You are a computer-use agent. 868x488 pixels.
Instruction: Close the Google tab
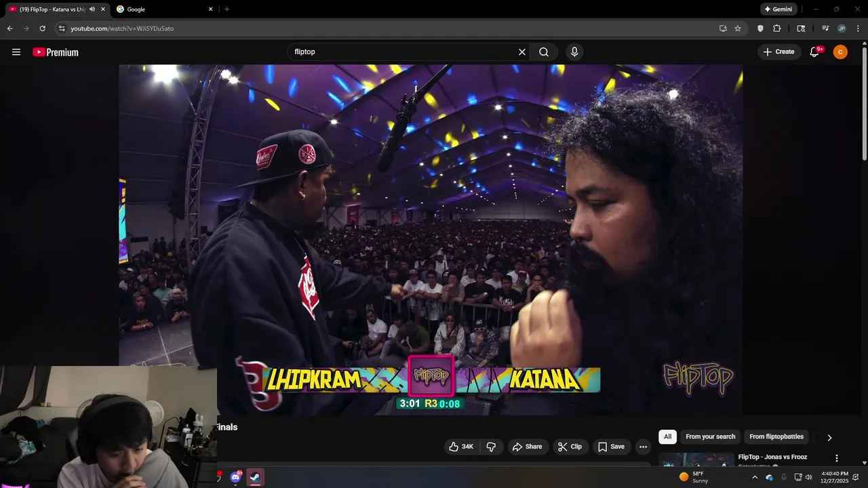210,9
